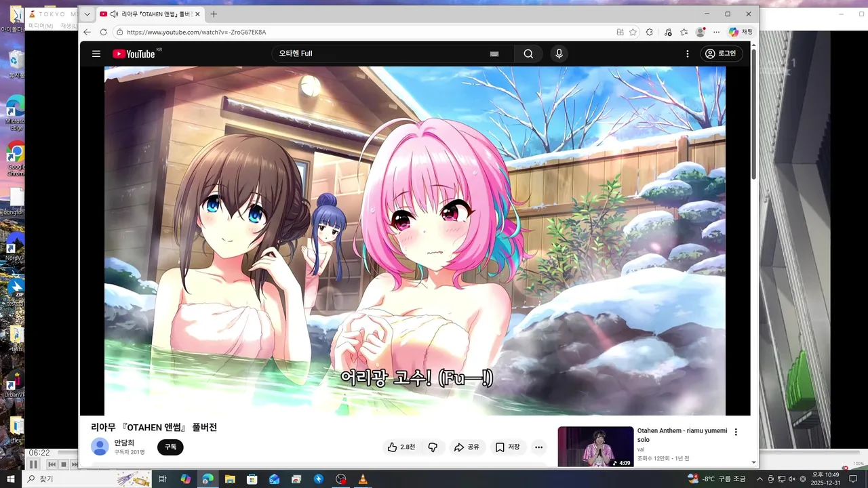Open Edge split screen/app icon in address bar
868x488 pixels.
620,32
